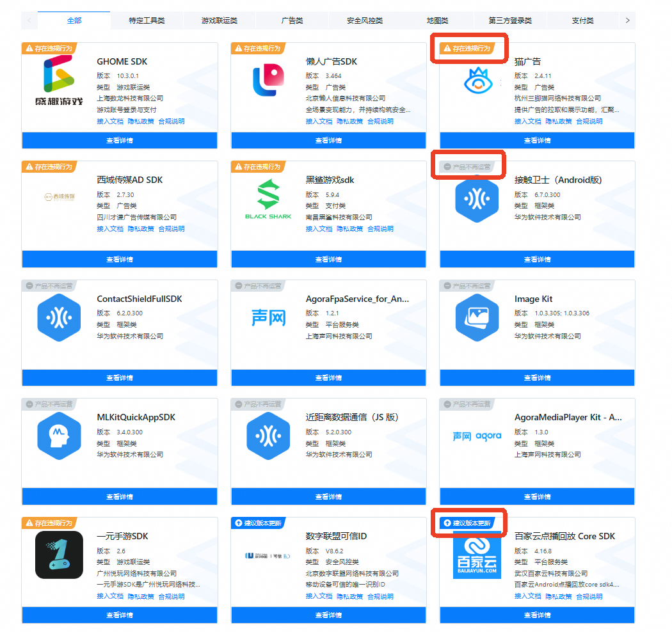View details of ContactShieldFullSDK
Screen dimensions: 672x632
click(120, 378)
